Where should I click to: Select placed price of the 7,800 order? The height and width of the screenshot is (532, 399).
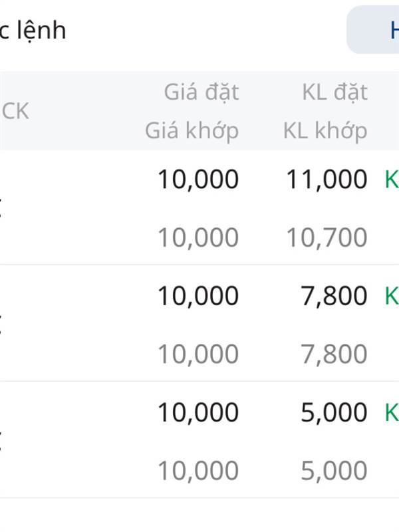(198, 295)
